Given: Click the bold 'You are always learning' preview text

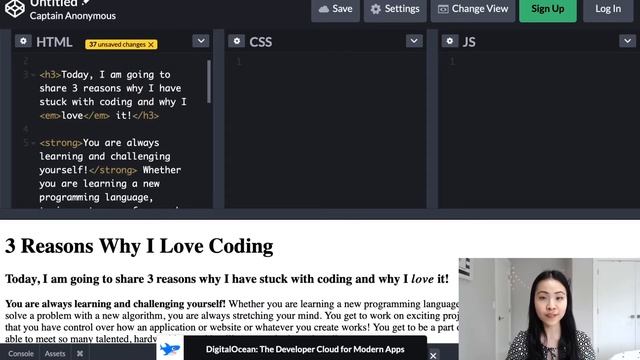Looking at the screenshot, I should click(x=115, y=304).
